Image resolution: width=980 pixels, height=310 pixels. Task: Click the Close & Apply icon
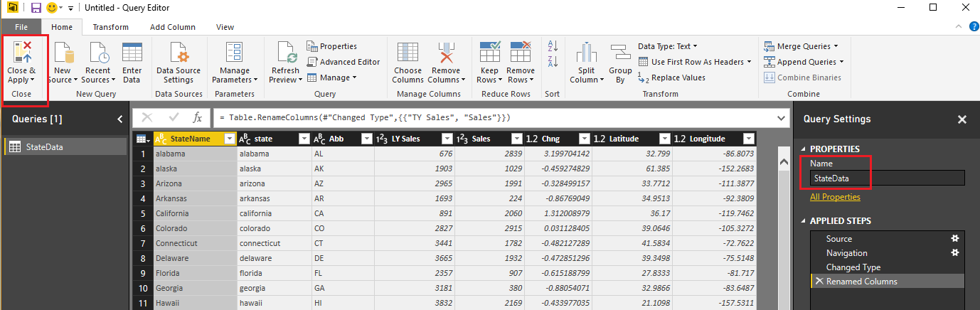click(21, 52)
